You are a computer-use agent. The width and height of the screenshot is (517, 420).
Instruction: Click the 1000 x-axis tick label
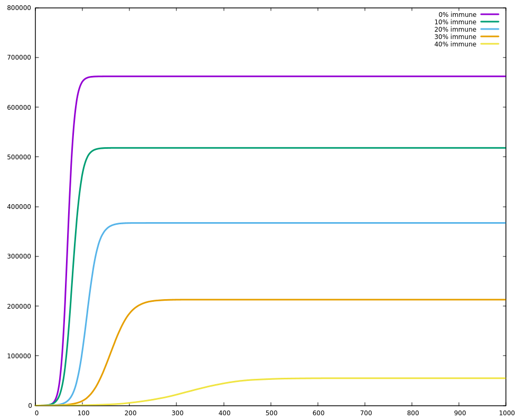(x=506, y=413)
